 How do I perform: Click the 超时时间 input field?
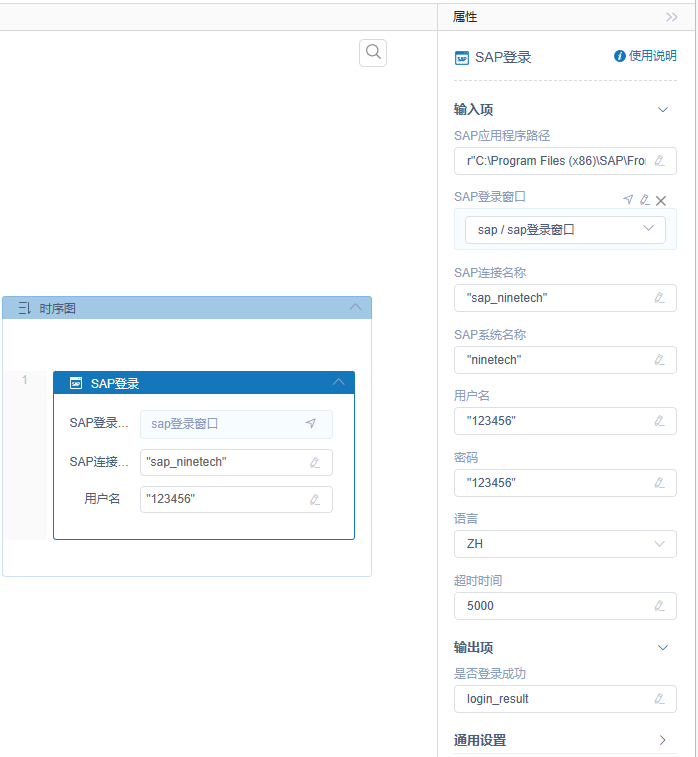(x=555, y=606)
